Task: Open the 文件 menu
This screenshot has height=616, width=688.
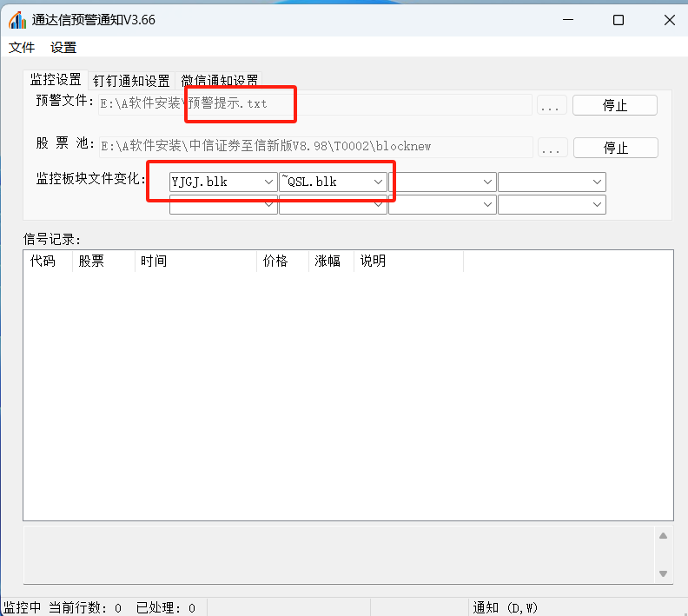Action: coord(22,48)
